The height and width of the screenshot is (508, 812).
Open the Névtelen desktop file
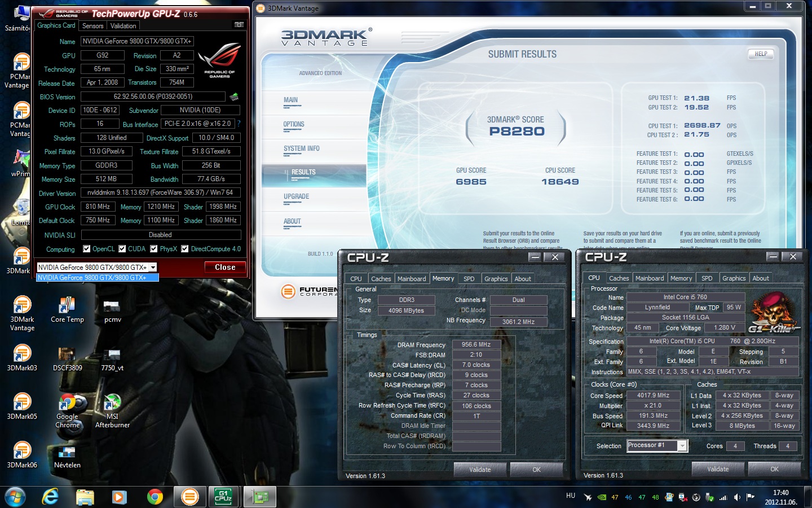(67, 455)
